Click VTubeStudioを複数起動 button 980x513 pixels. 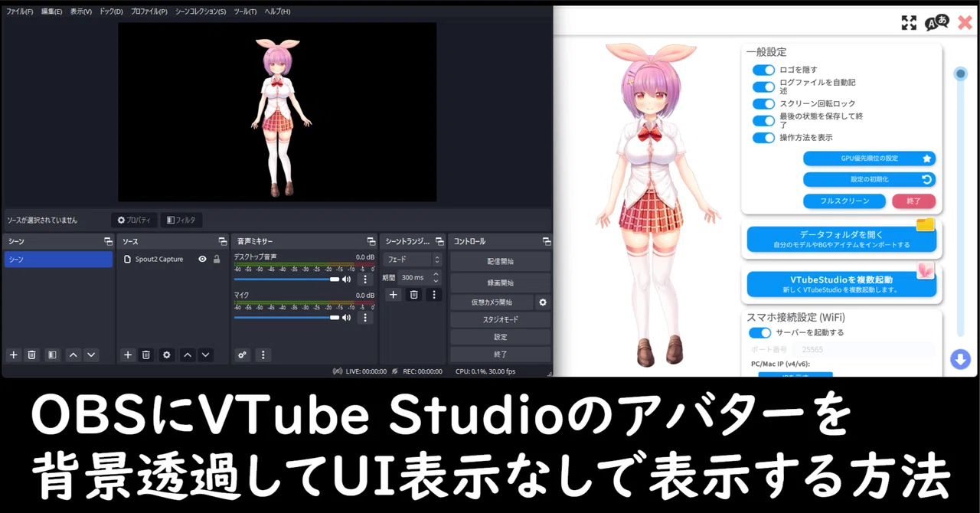841,284
